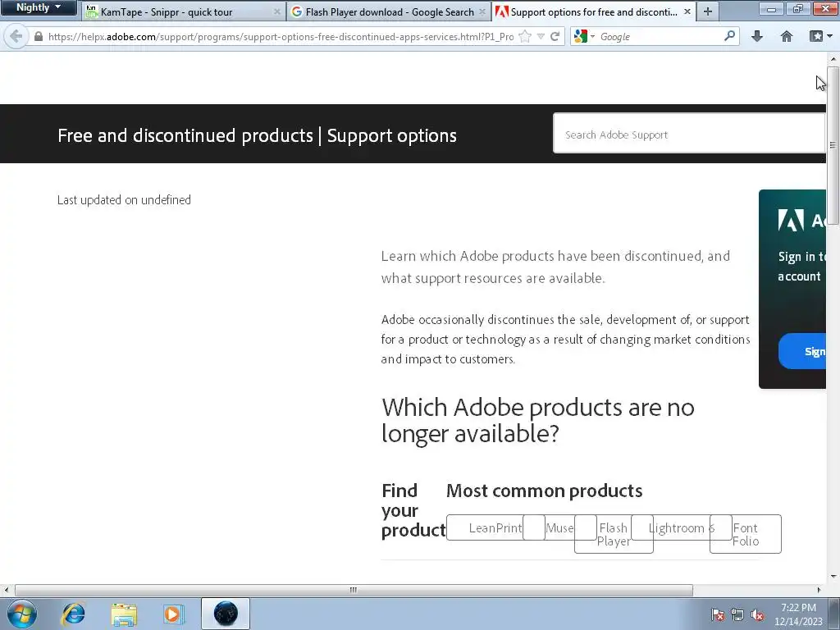
Task: Click the 'Which Adobe products are no longer available?' heading
Action: [537, 421]
